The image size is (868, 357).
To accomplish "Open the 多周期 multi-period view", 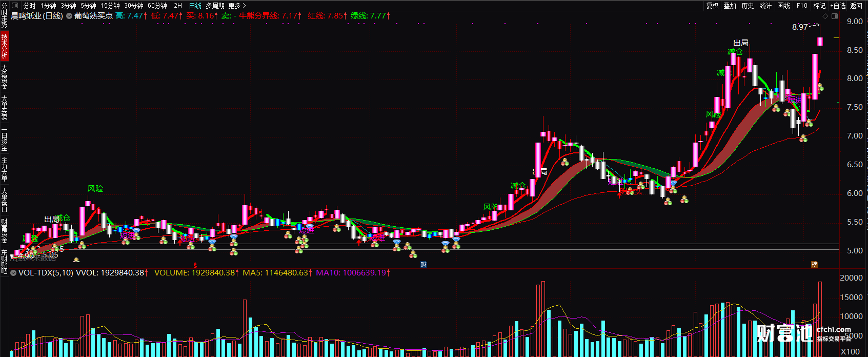I will (x=215, y=6).
